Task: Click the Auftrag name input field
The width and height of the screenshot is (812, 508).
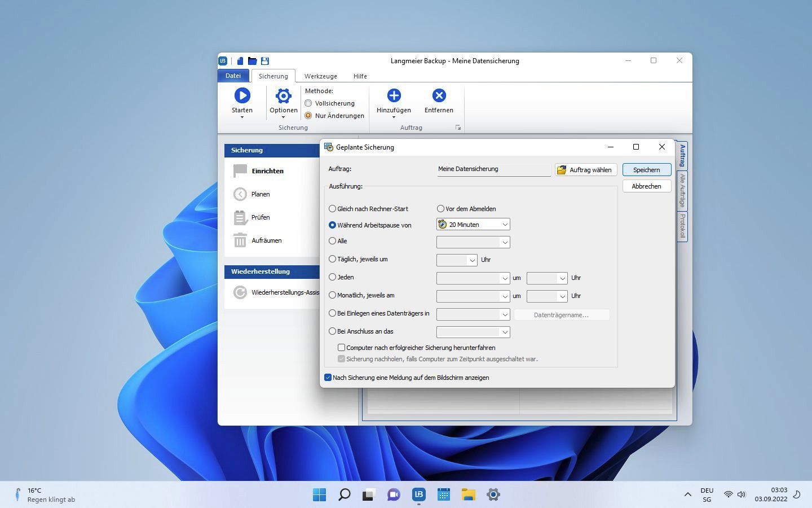Action: [x=493, y=169]
